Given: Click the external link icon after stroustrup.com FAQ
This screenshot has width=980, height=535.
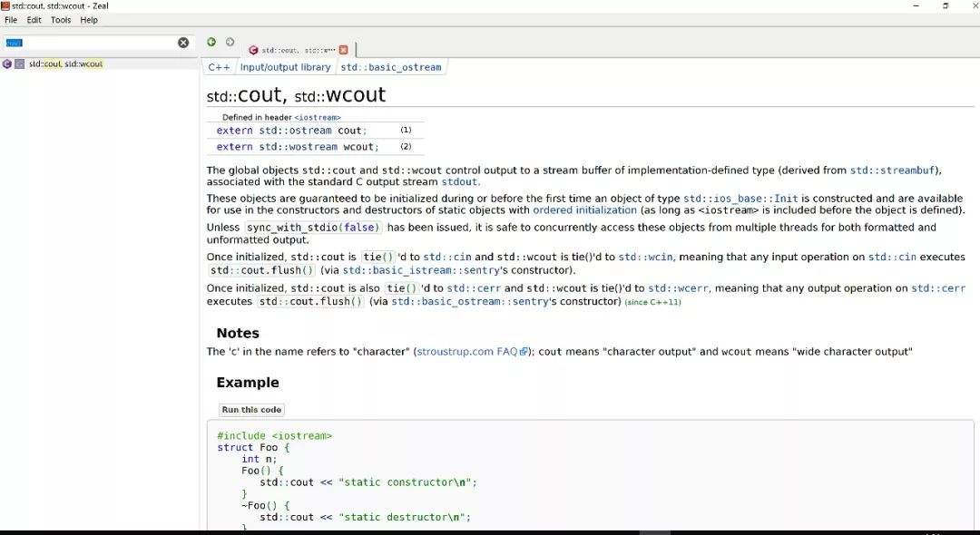Looking at the screenshot, I should coord(524,352).
